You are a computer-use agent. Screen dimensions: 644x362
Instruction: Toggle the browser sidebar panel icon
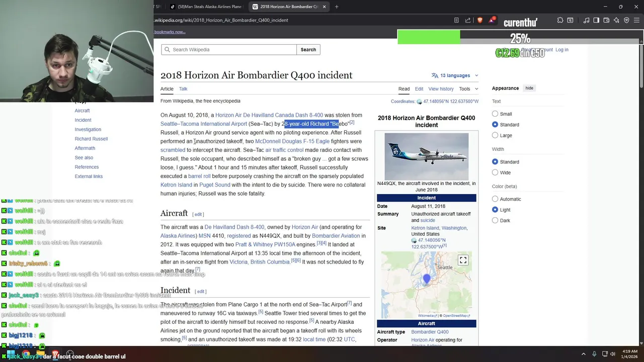coord(596,20)
